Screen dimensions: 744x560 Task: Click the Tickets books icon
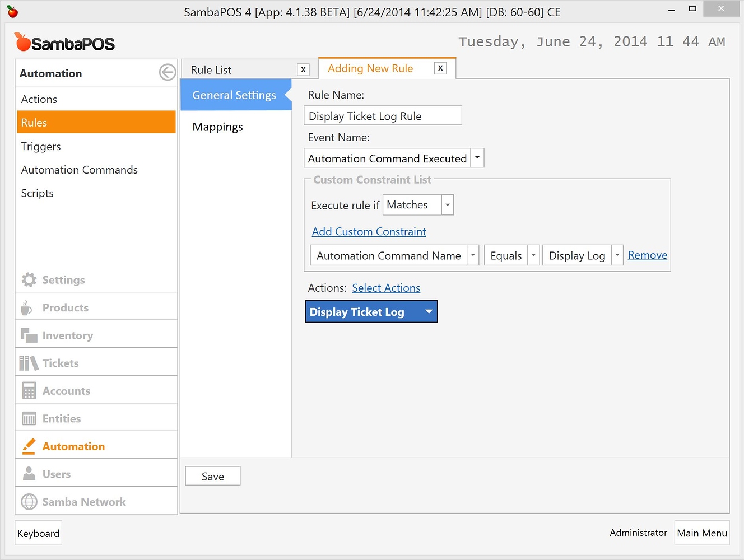[x=28, y=362]
